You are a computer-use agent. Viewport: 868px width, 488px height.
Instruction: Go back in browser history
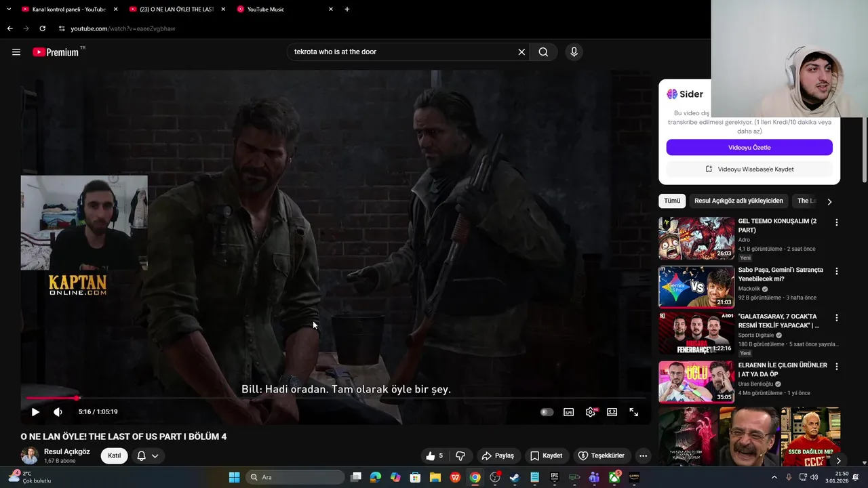pyautogui.click(x=9, y=28)
